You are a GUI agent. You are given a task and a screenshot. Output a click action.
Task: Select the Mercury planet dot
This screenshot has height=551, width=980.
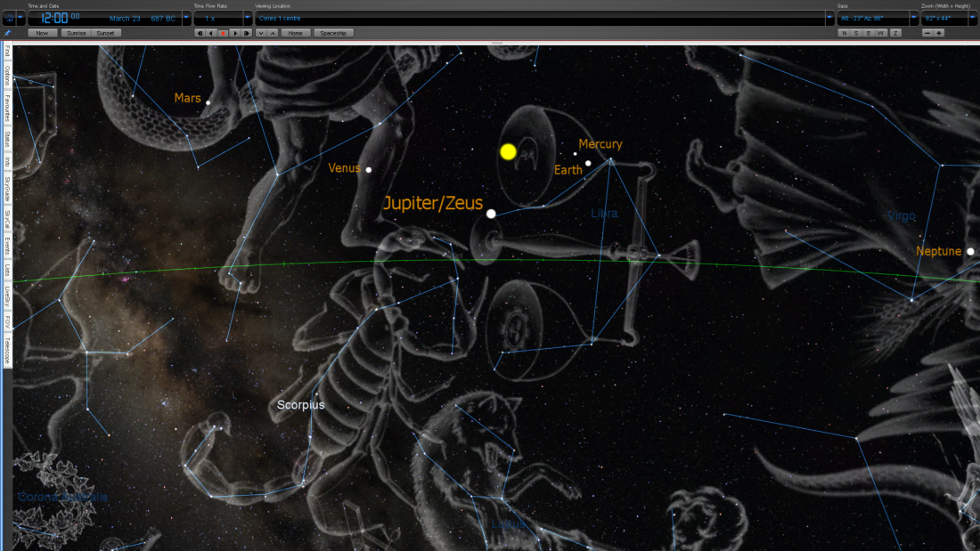[x=575, y=154]
